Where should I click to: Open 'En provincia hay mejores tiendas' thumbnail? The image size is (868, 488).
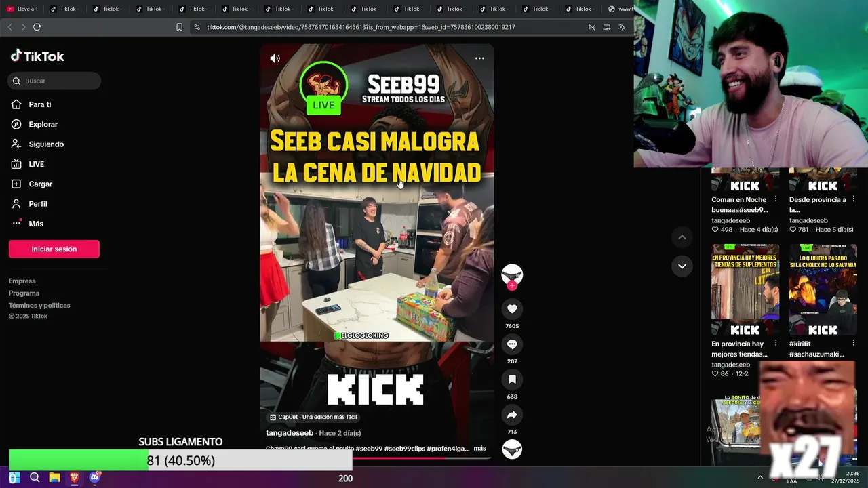coord(745,290)
